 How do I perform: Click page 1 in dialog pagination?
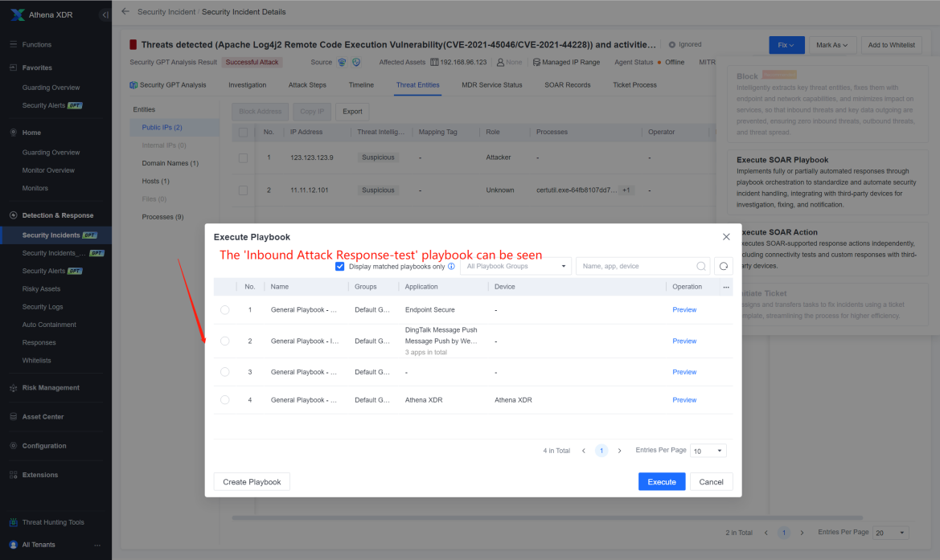pyautogui.click(x=601, y=451)
